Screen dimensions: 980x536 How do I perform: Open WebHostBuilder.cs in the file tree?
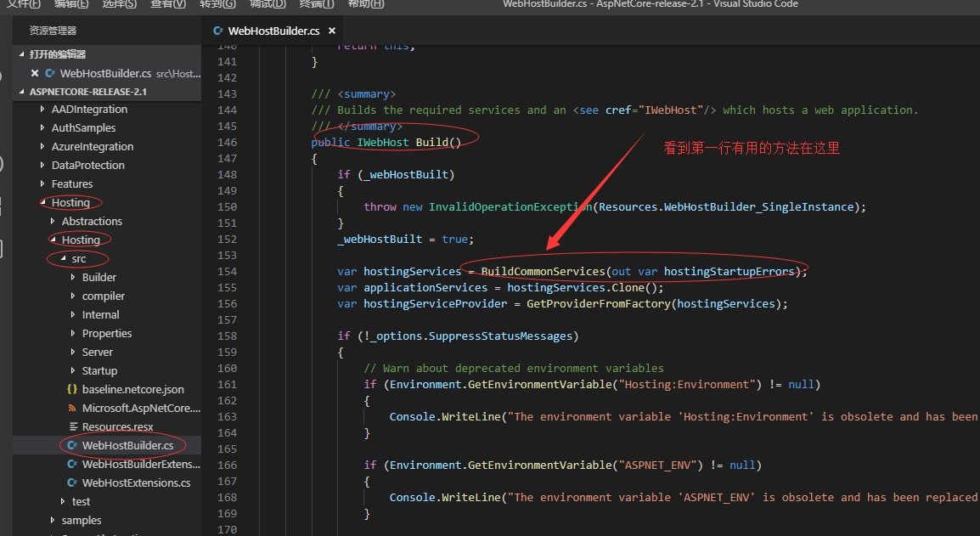point(127,445)
